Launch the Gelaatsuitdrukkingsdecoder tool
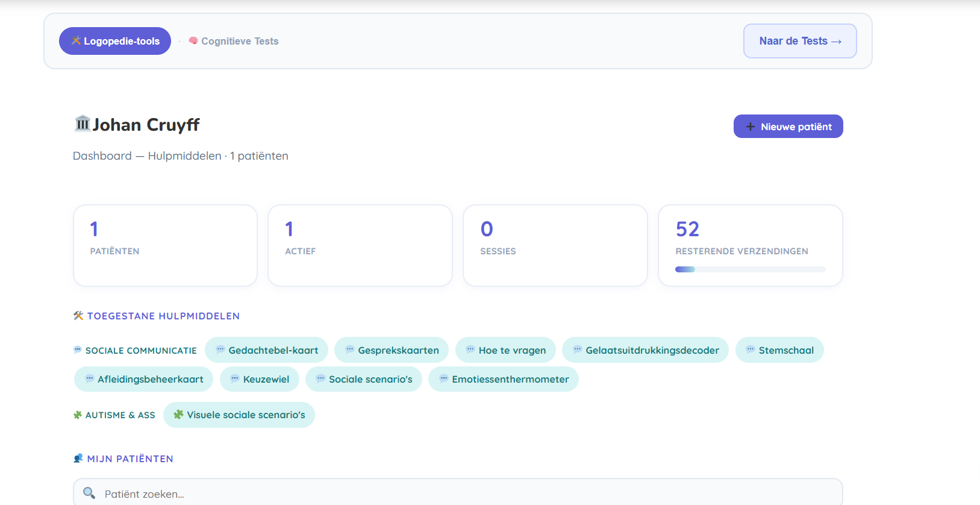980x505 pixels. tap(645, 350)
